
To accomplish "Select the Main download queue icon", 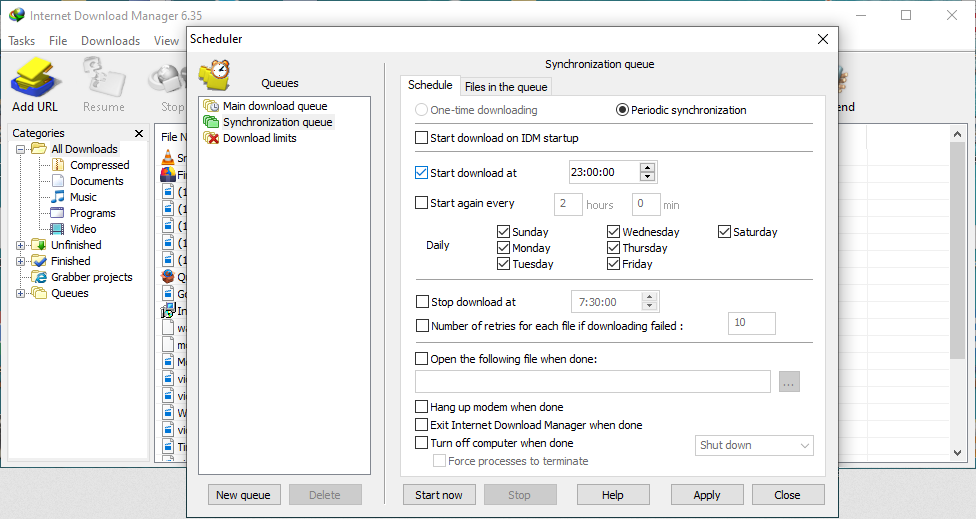I will click(211, 106).
